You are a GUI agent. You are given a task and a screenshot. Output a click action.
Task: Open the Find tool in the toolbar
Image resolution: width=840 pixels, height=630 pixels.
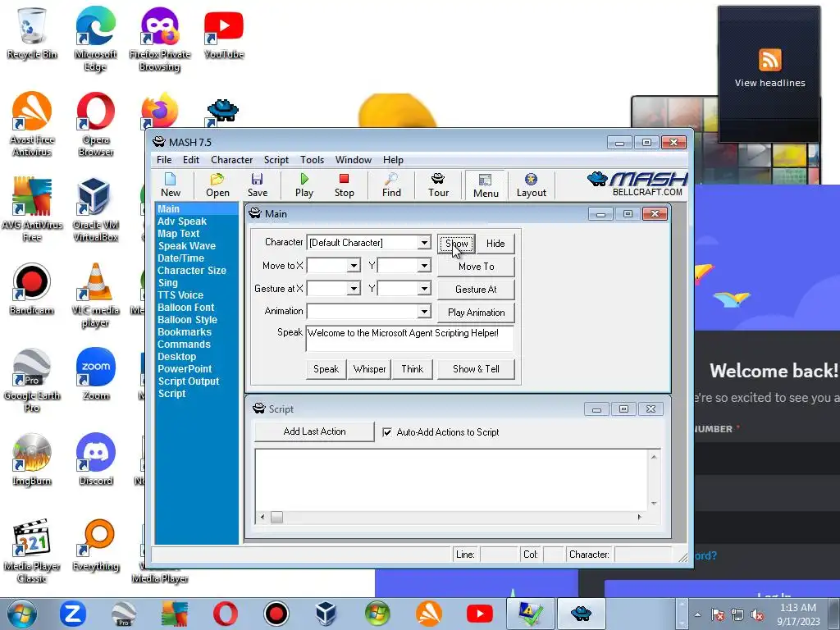pyautogui.click(x=391, y=185)
